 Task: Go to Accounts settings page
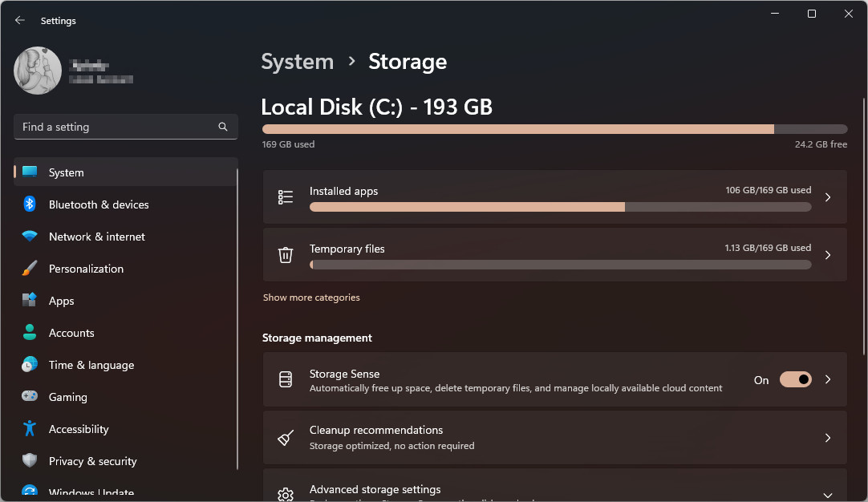pyautogui.click(x=71, y=333)
